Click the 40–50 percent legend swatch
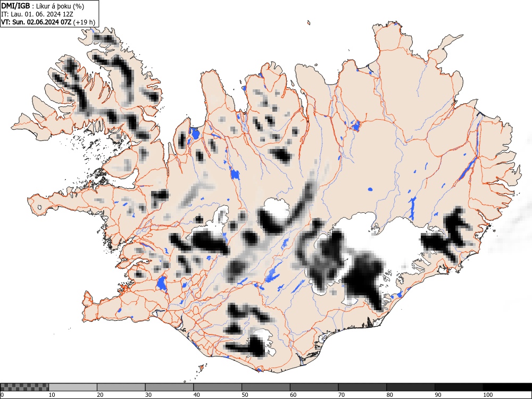This screenshot has height=399, width=532. (218, 387)
